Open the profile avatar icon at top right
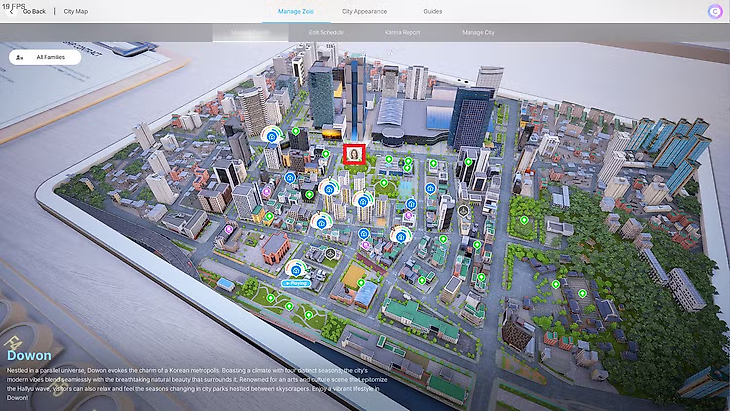 (x=714, y=11)
